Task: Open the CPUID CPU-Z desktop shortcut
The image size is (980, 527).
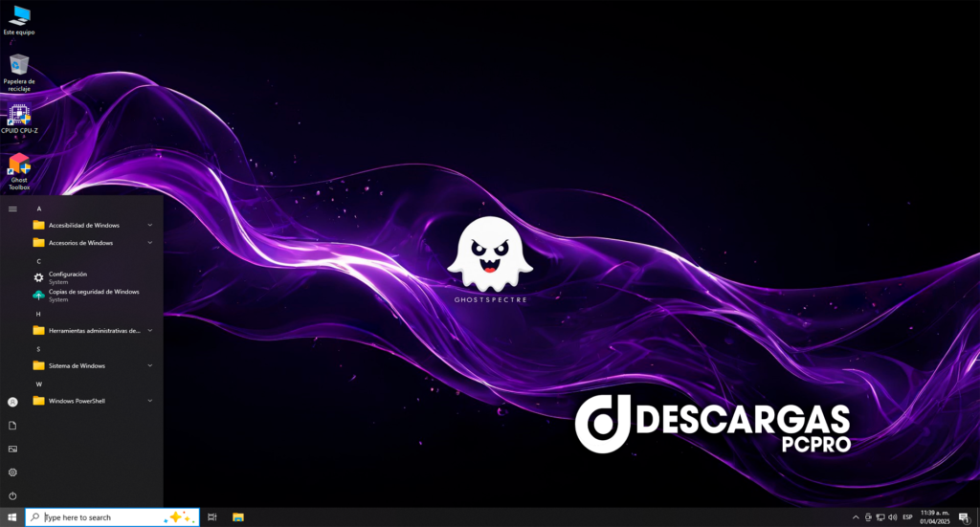Action: 19,115
